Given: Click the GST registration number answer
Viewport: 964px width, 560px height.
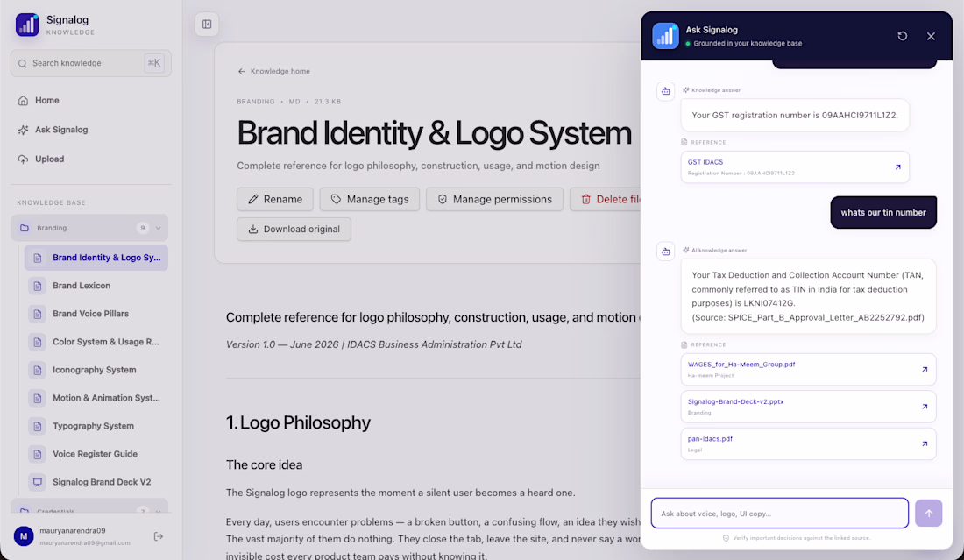Looking at the screenshot, I should 794,115.
